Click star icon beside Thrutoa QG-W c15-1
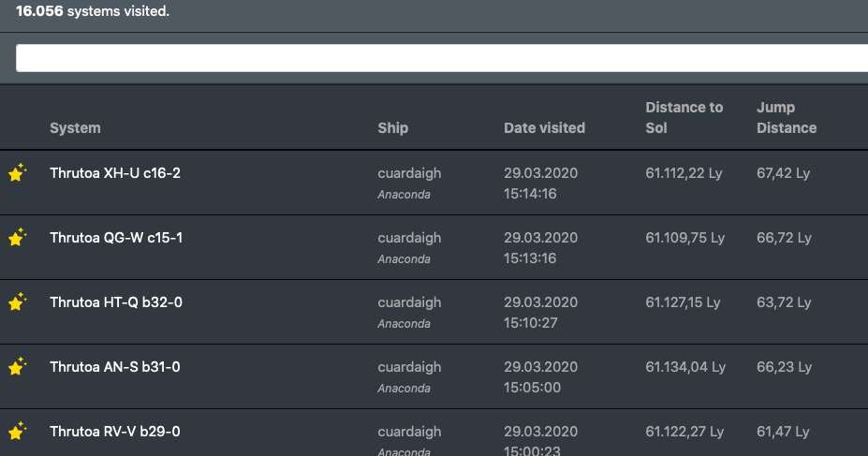The width and height of the screenshot is (868, 456). pos(17,238)
